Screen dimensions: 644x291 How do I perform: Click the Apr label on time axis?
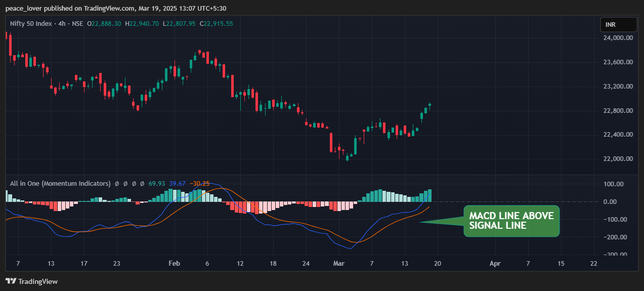tap(495, 264)
